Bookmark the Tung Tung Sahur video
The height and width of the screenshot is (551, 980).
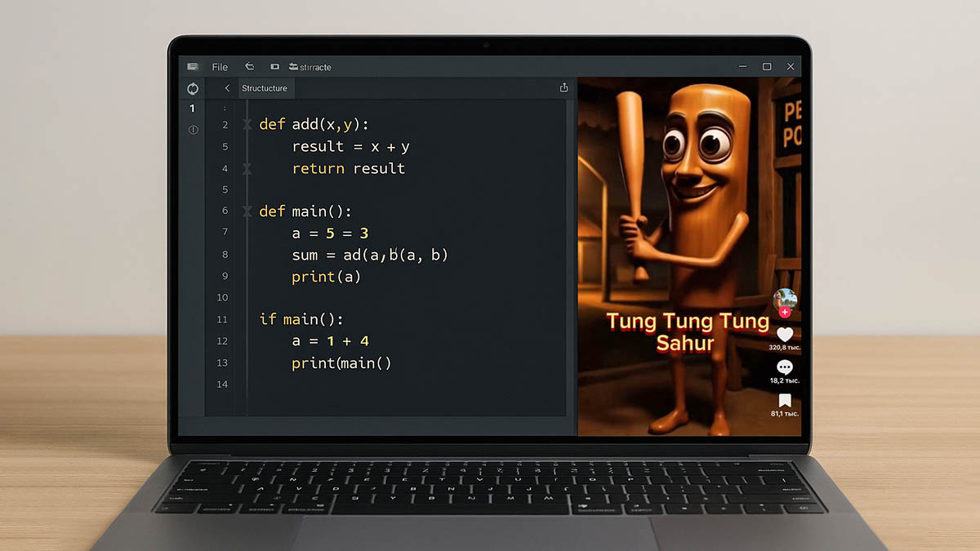(785, 400)
